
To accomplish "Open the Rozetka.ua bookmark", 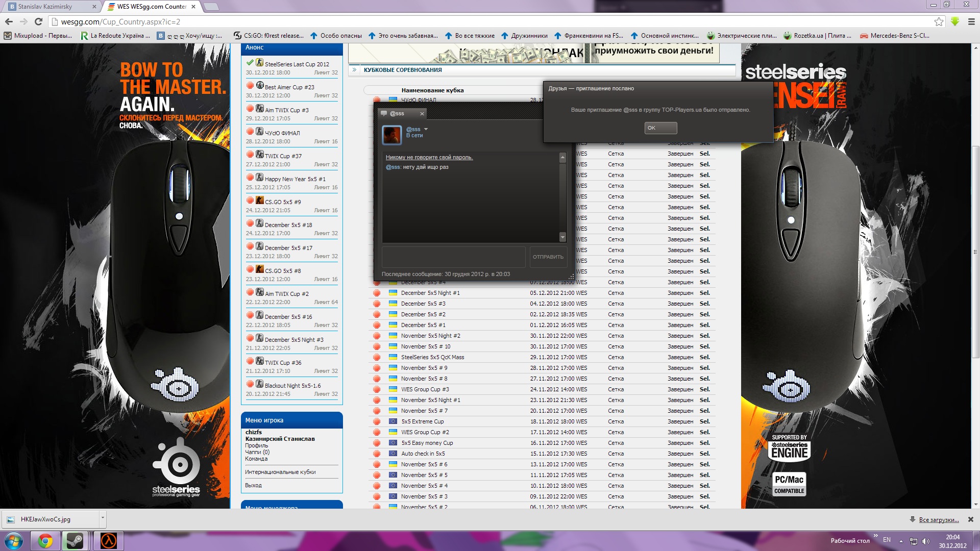I will tap(817, 36).
